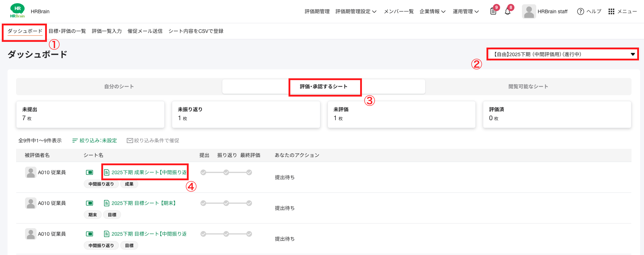Screen dimensions: 644x255
Task: Open the grid menu icon
Action: pyautogui.click(x=611, y=11)
